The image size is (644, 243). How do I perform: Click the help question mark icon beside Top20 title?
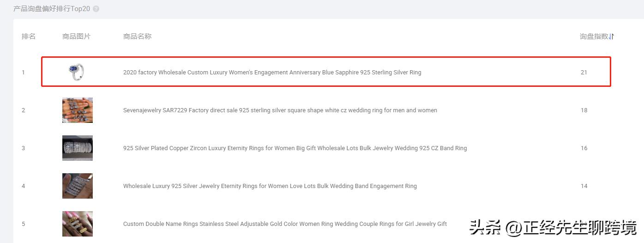(x=96, y=9)
